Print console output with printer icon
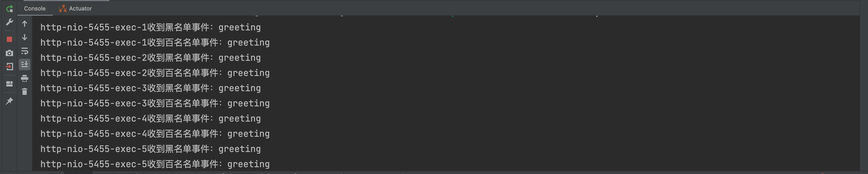Image resolution: width=868 pixels, height=174 pixels. point(25,78)
